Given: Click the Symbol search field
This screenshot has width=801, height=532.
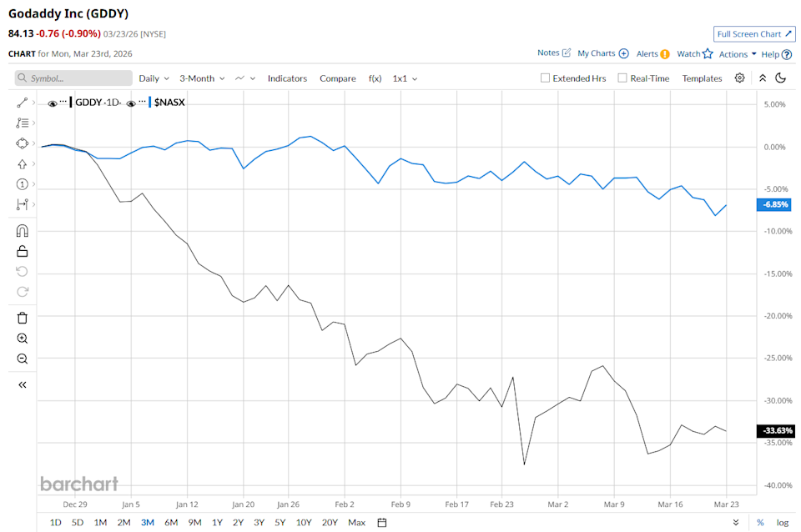Looking at the screenshot, I should pyautogui.click(x=74, y=78).
